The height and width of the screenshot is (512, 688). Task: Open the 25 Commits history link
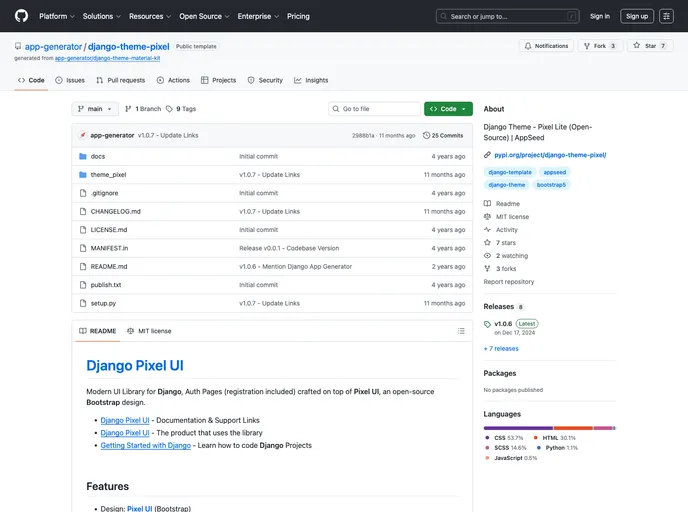pos(443,136)
